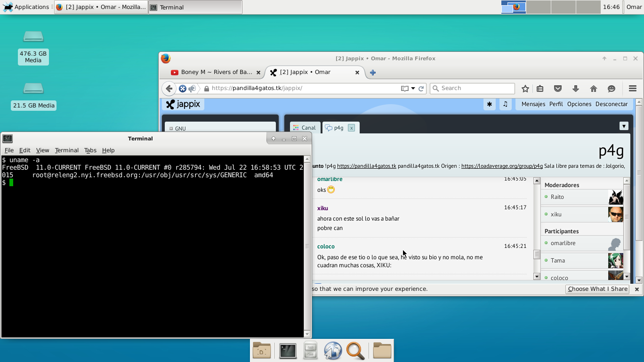
Task: Bookmark this page with the star icon
Action: [x=525, y=89]
